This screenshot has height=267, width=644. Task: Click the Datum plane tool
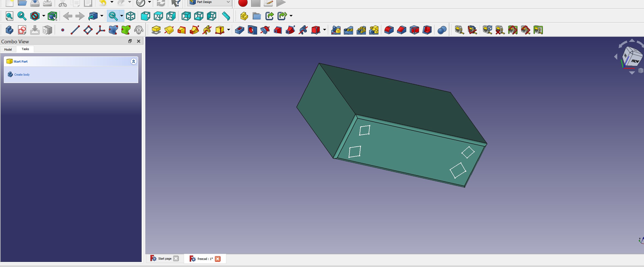click(88, 30)
